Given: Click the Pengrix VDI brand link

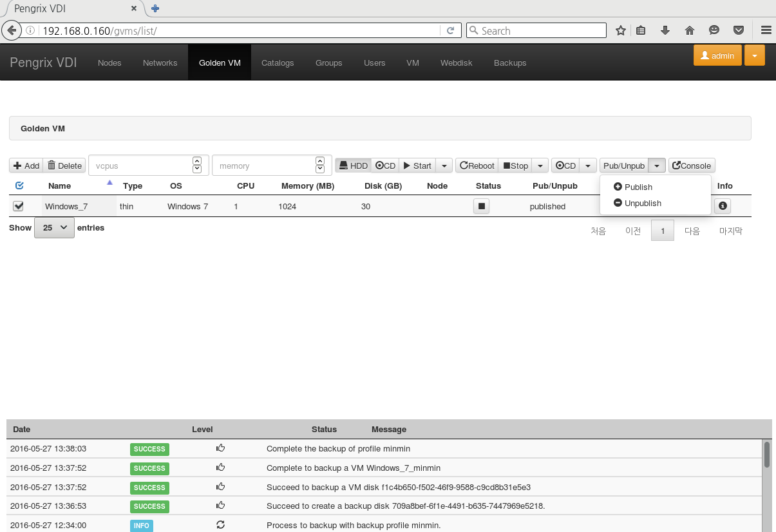Looking at the screenshot, I should 43,62.
